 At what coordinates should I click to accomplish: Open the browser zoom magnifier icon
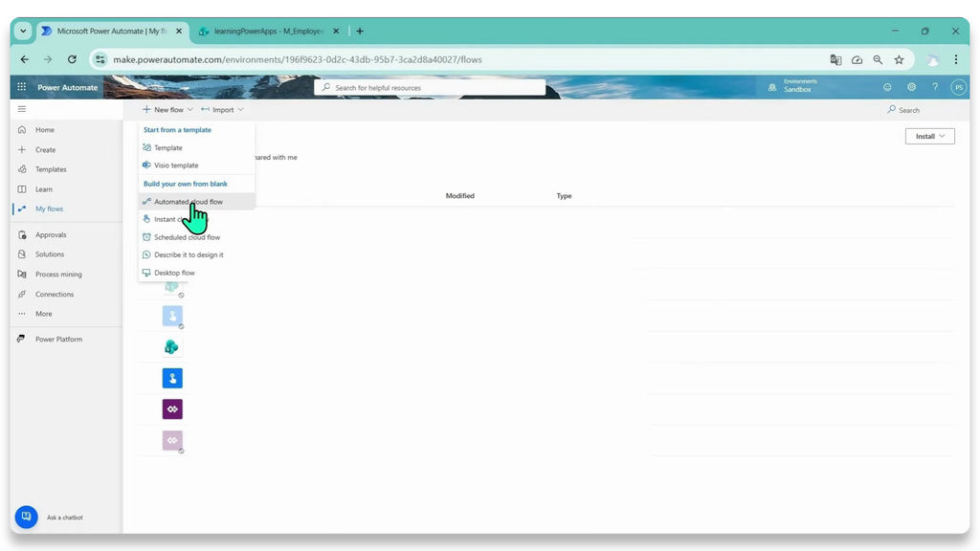[878, 60]
